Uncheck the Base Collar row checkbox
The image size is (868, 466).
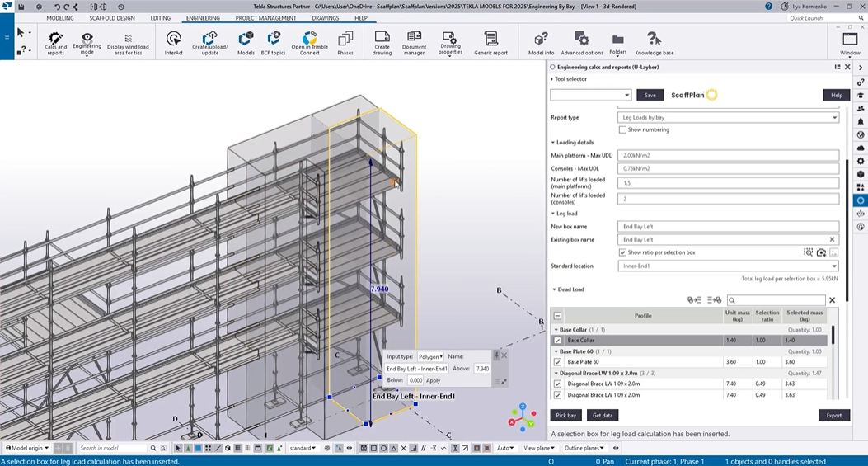coord(557,340)
